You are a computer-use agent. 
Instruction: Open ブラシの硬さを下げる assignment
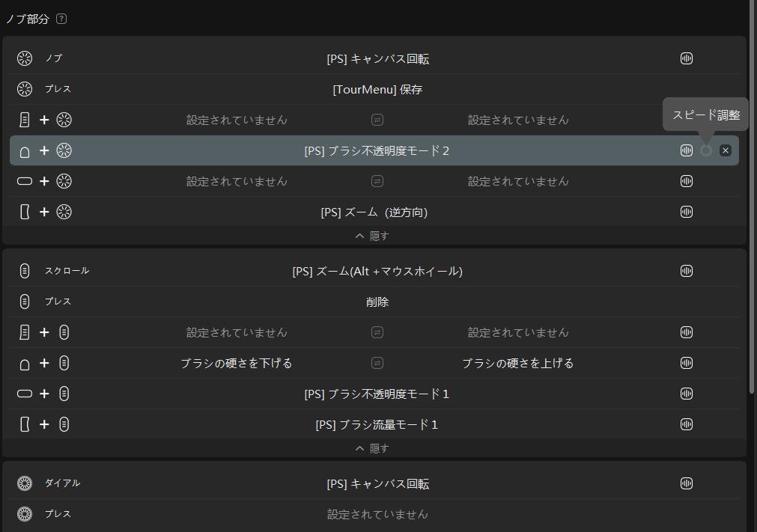pyautogui.click(x=236, y=363)
